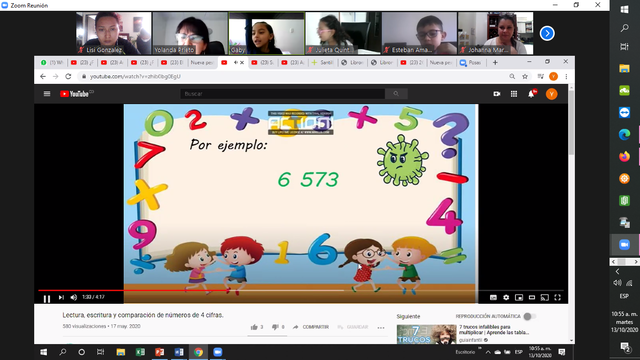
Task: Select Esteban video tile
Action: coord(419,33)
